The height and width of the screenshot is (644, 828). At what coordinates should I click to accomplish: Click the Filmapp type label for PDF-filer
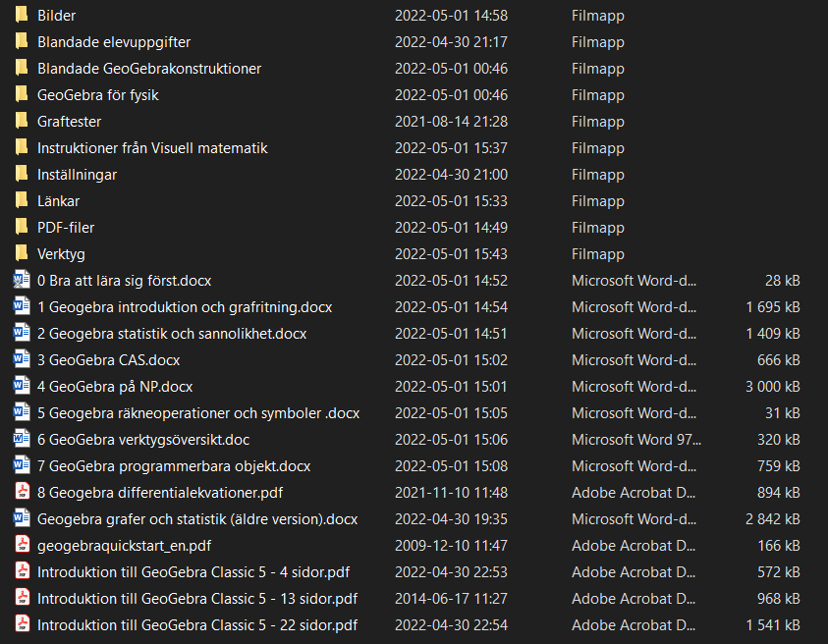tap(597, 228)
